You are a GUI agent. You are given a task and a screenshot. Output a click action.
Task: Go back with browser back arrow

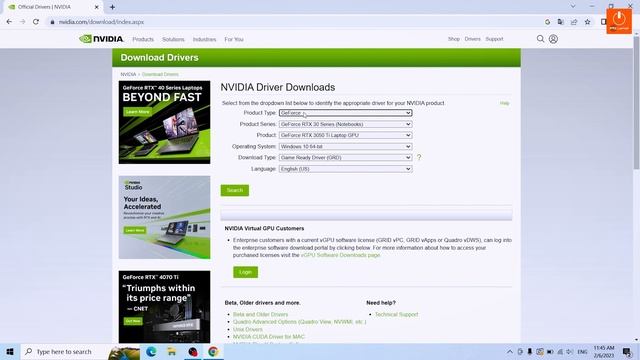(9, 22)
